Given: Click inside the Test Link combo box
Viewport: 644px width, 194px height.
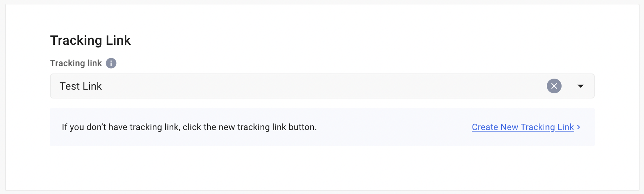Looking at the screenshot, I should point(294,86).
